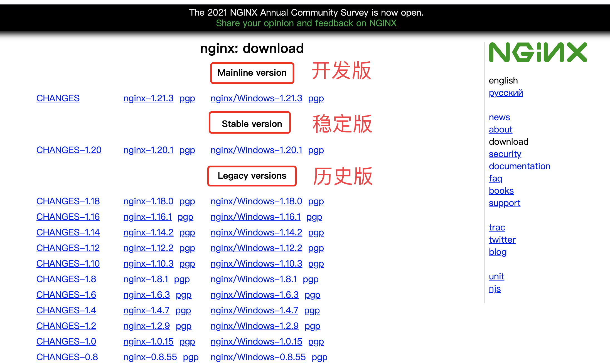610x364 pixels.
Task: Download nginx/Windows-1.2.9
Action: [255, 326]
